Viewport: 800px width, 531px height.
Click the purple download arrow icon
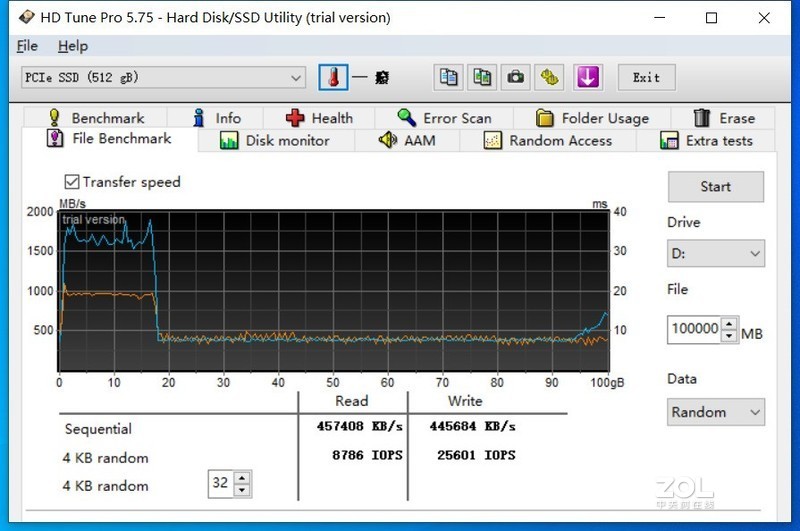coord(588,78)
